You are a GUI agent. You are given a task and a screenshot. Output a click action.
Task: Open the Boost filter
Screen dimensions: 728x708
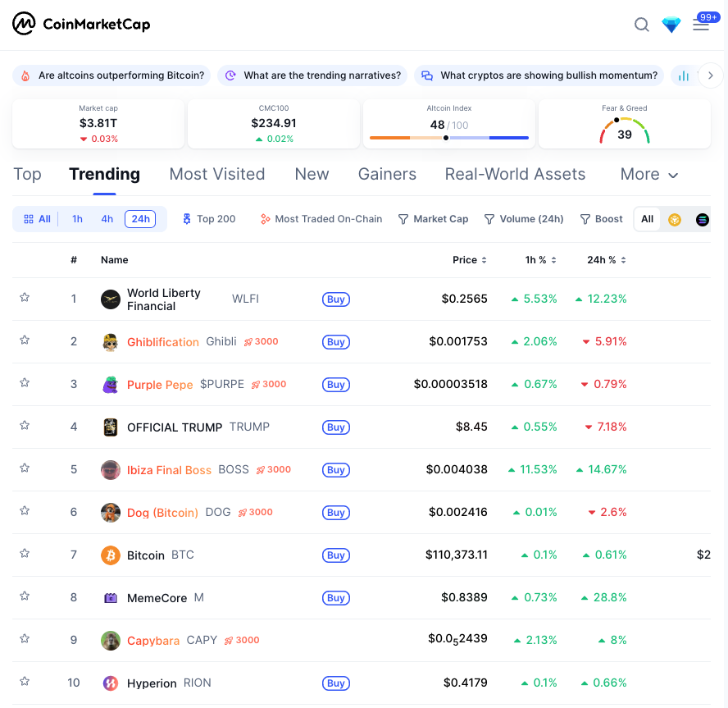[x=601, y=219]
